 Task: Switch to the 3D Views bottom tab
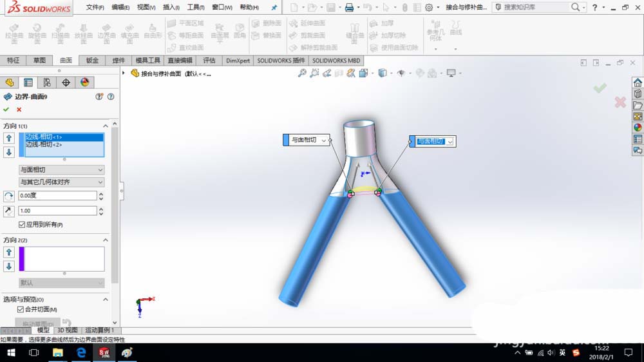coord(68,330)
